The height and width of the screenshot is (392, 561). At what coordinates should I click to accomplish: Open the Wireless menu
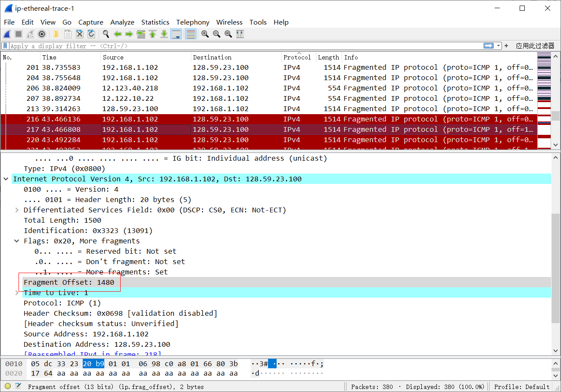tap(229, 22)
